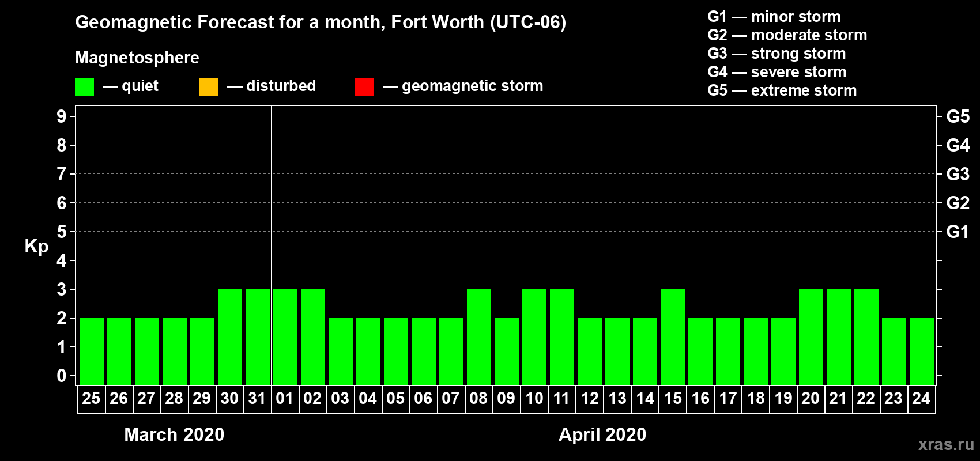
Task: Click the April 2020 month label
Action: tap(602, 434)
